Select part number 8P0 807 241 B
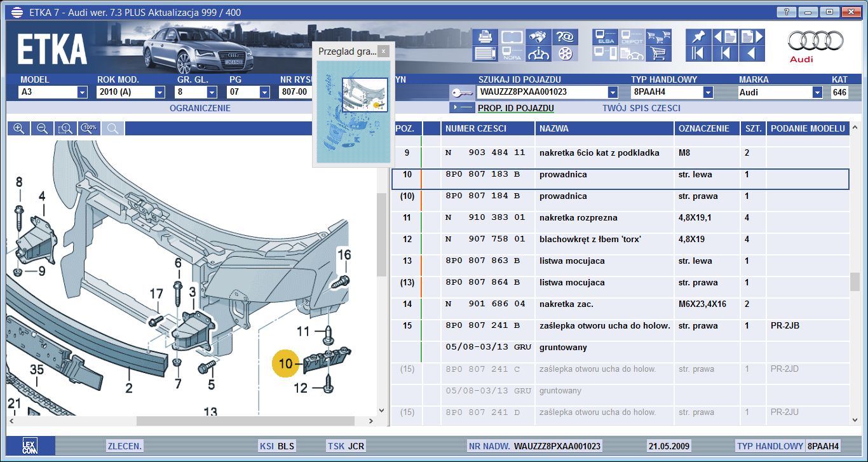 click(483, 326)
